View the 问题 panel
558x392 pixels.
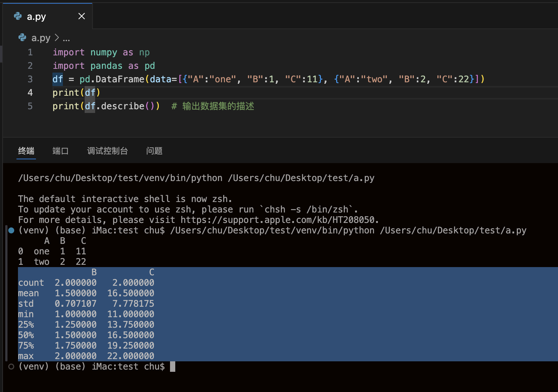[x=154, y=151]
